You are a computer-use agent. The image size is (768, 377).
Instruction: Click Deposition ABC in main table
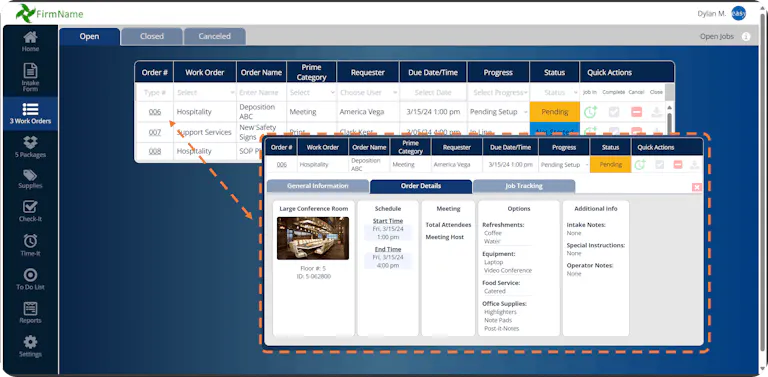tap(257, 112)
